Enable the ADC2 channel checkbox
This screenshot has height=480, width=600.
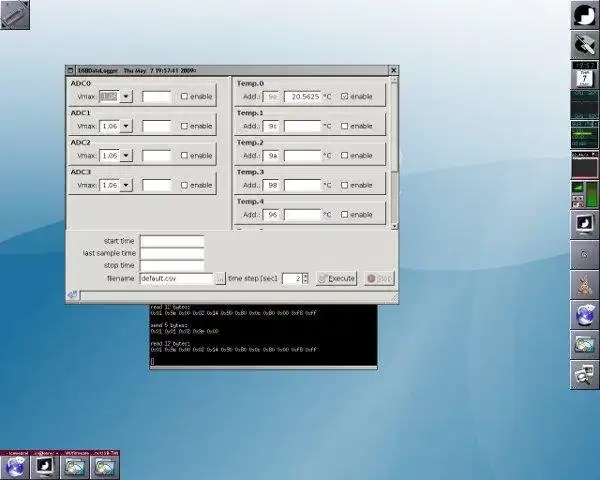184,155
